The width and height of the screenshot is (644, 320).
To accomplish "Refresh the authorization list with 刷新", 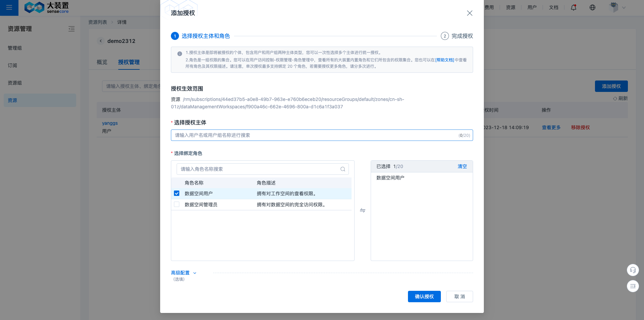I will pyautogui.click(x=621, y=98).
